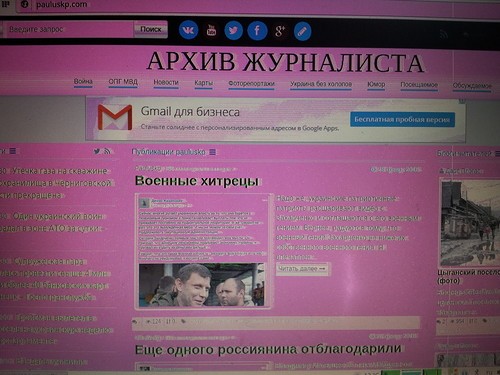Open the Google Plus icon

(x=280, y=31)
